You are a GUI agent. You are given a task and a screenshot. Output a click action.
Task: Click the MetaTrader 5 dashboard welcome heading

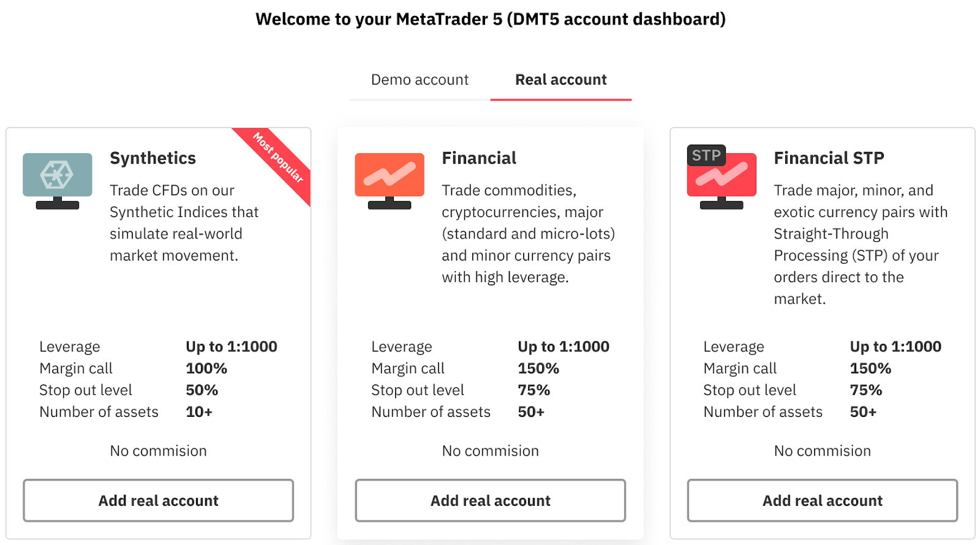pyautogui.click(x=490, y=20)
